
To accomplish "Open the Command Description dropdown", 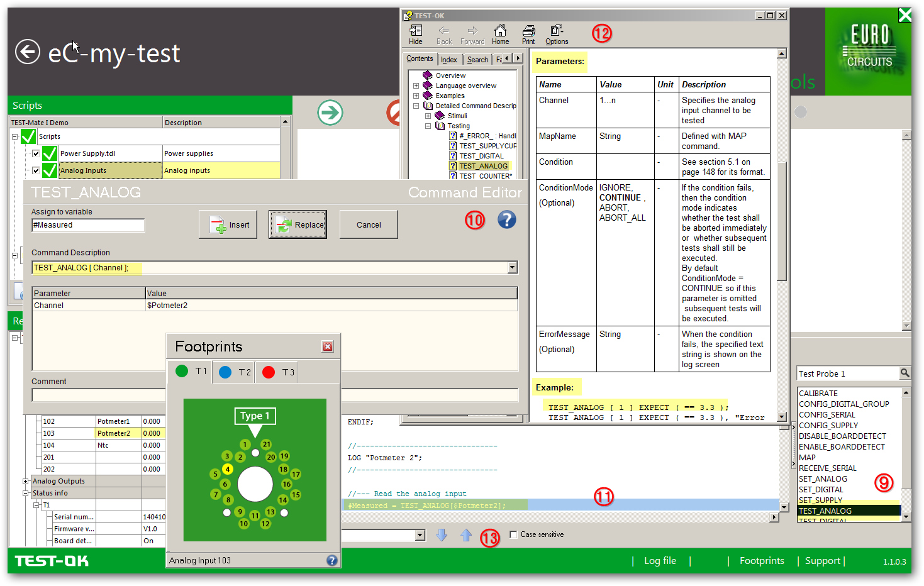I will click(513, 268).
